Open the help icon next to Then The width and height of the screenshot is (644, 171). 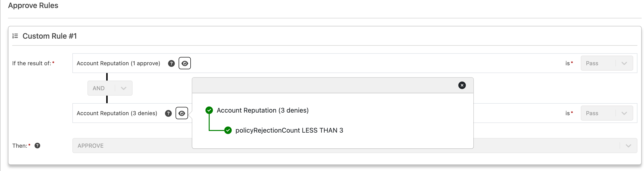37,146
